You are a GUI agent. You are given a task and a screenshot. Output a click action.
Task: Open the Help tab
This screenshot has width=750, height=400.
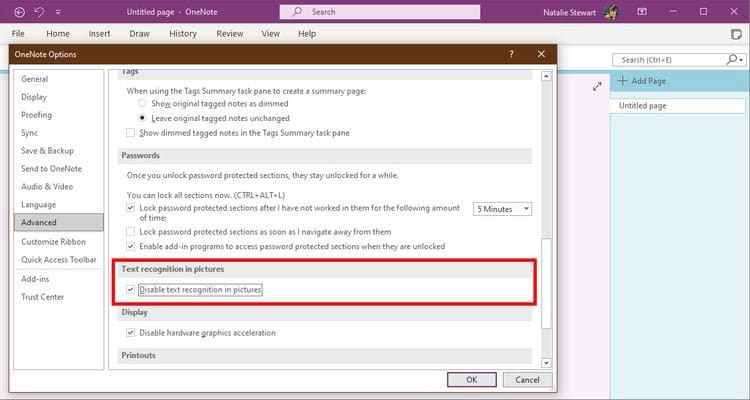point(307,33)
